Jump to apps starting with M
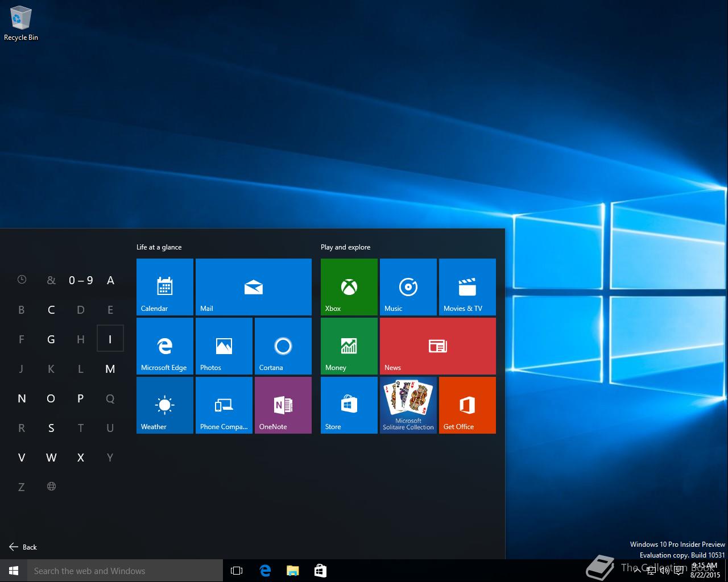Screen dimensions: 728x582 [110, 368]
